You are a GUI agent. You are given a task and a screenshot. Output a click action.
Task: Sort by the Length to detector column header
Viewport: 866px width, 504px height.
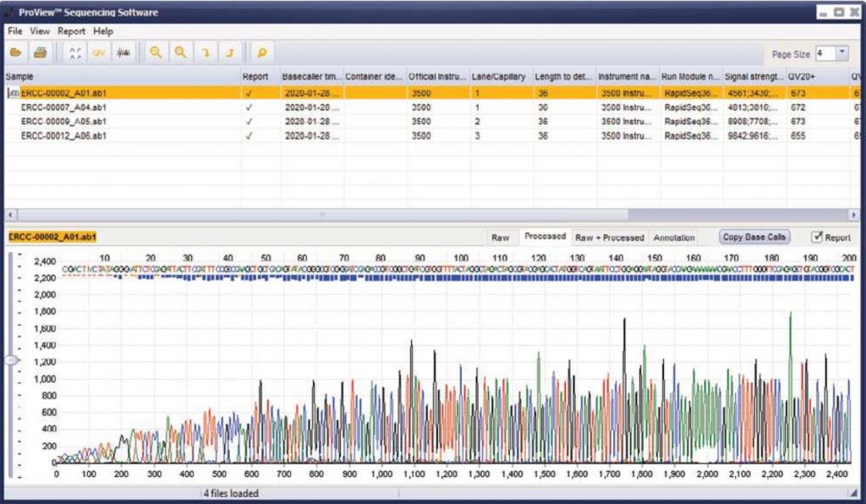coord(565,77)
